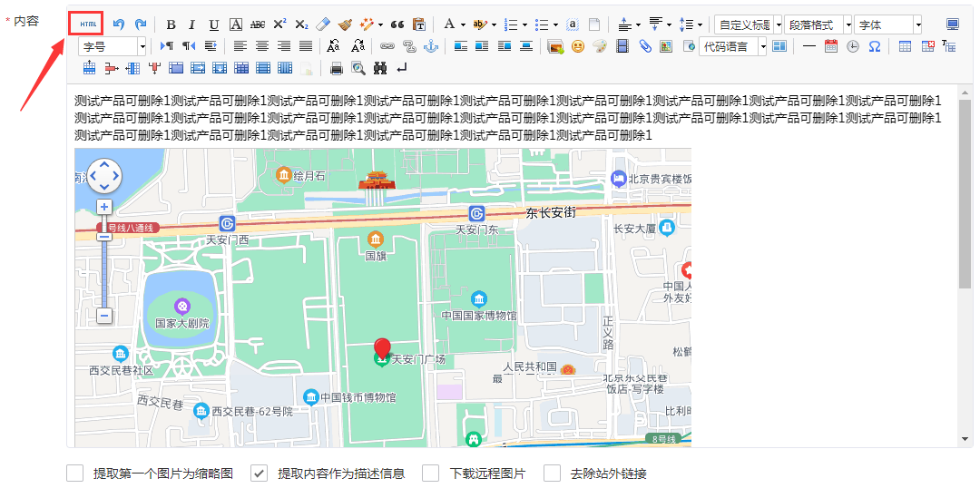Open the emoticon smiley picker
This screenshot has height=498, width=980.
[x=577, y=46]
